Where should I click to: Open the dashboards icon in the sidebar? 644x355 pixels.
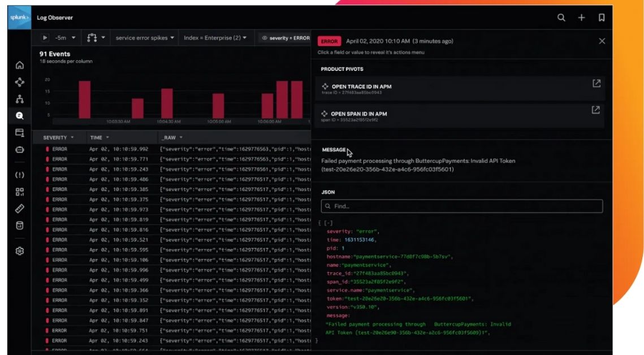[x=21, y=191]
